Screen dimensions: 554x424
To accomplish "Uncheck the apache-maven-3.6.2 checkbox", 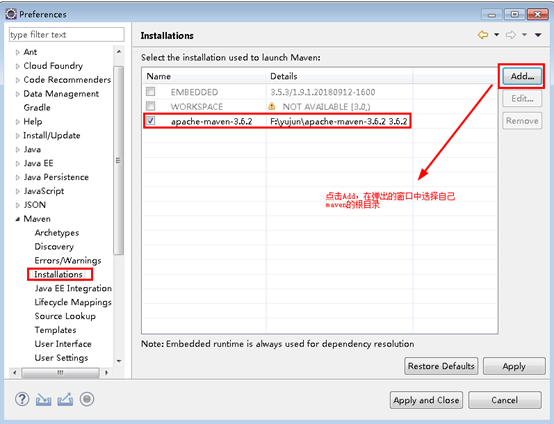I will click(x=151, y=121).
